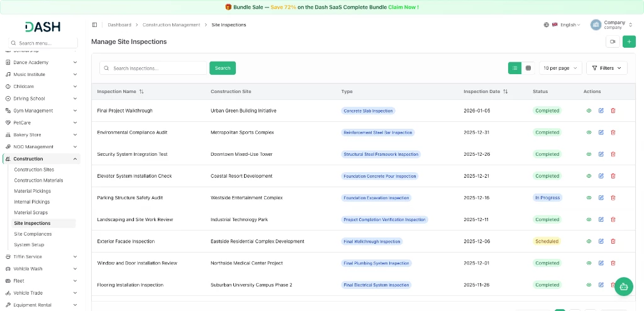This screenshot has width=644, height=311.
Task: Expand Music Institute menu
Action: click(x=42, y=74)
